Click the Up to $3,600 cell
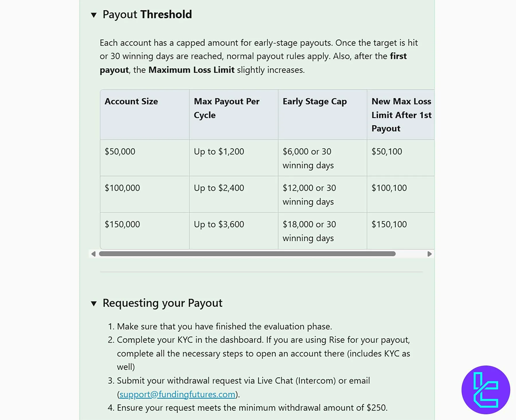This screenshot has height=420, width=516. [219, 224]
